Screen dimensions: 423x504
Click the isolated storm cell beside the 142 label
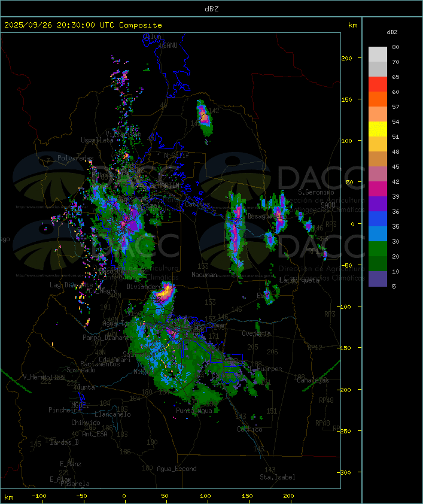204,118
